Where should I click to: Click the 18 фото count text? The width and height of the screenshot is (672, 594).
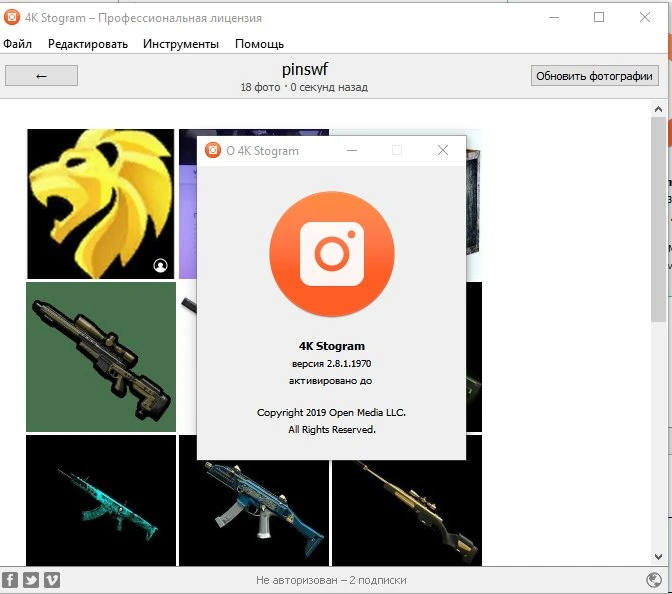(x=261, y=87)
